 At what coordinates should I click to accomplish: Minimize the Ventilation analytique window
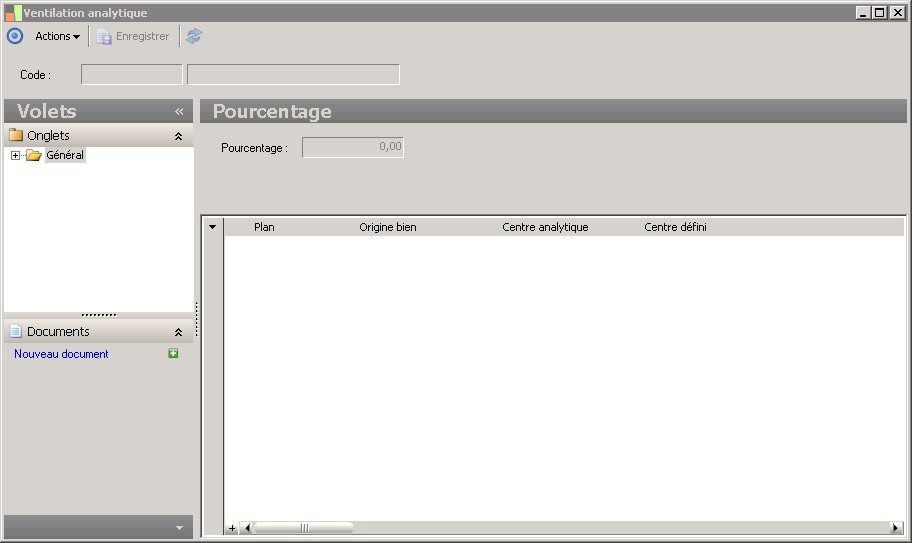coord(863,12)
